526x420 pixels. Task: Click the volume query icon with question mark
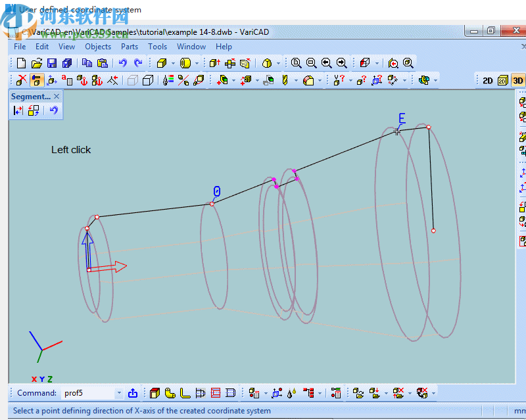tap(339, 80)
